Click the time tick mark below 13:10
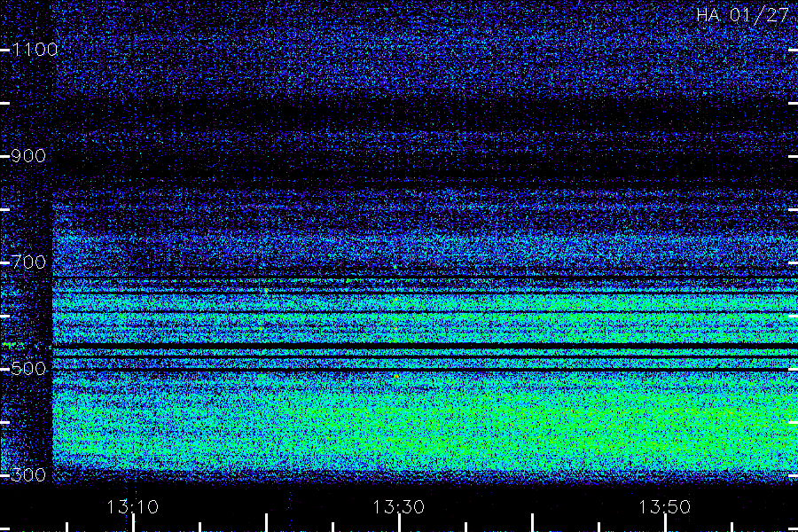Screen dimensions: 798x532 [133, 523]
